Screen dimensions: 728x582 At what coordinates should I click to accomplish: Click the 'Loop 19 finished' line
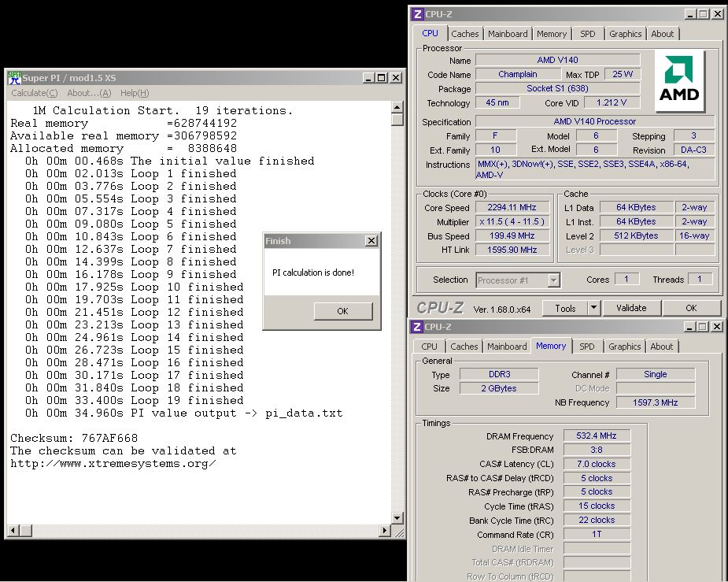point(135,400)
